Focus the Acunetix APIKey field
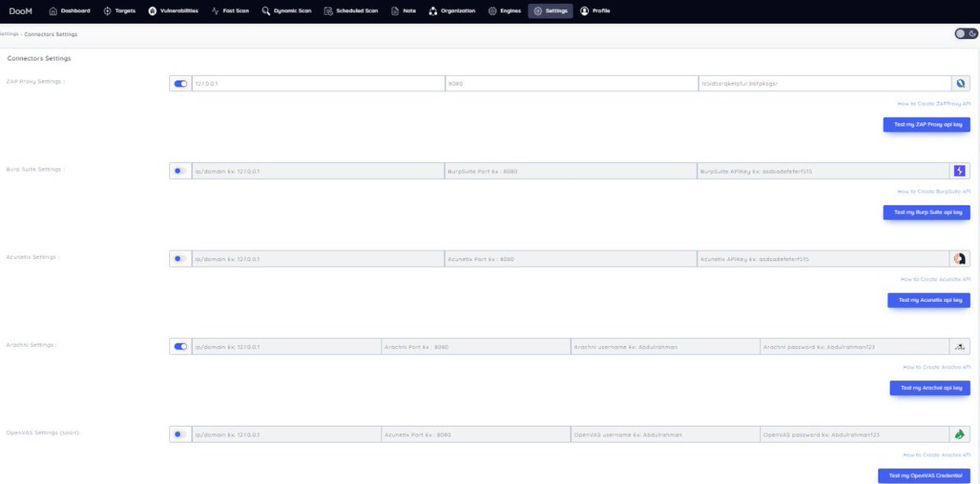980x484 pixels. (825, 259)
